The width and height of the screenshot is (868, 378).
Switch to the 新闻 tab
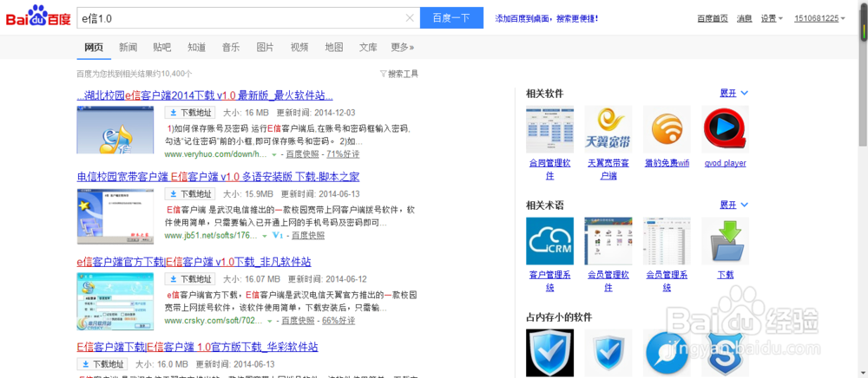pyautogui.click(x=128, y=47)
